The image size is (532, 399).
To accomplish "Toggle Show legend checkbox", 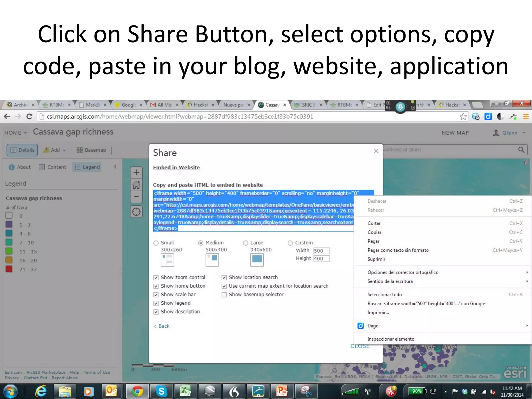I will [156, 303].
